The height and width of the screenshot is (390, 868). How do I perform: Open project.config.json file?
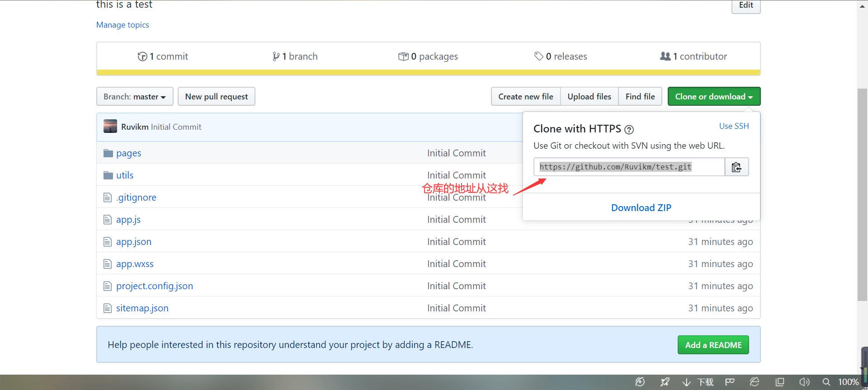[155, 286]
